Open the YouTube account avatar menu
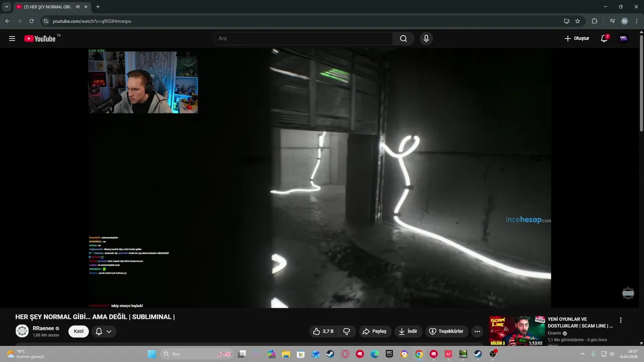This screenshot has width=644, height=362. click(x=624, y=39)
